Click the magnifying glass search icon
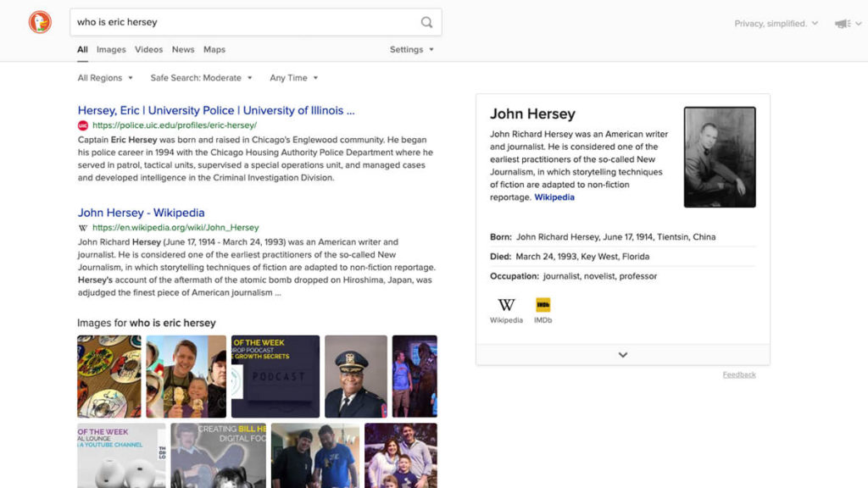The width and height of the screenshot is (868, 488). [x=426, y=22]
